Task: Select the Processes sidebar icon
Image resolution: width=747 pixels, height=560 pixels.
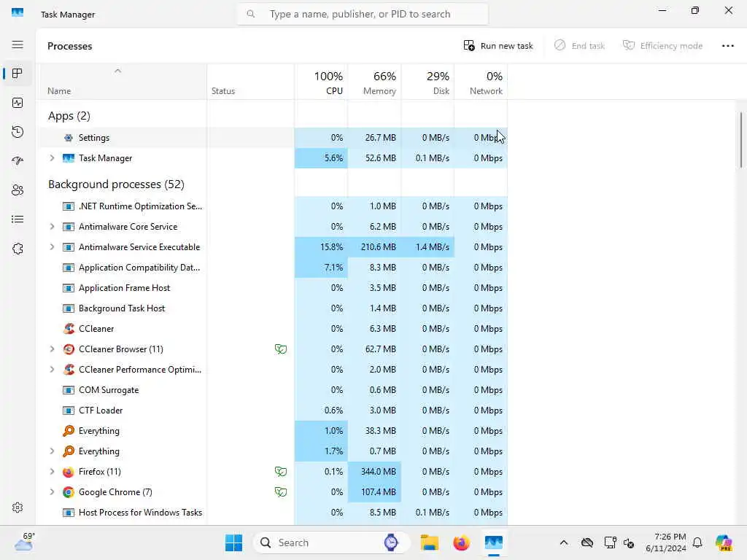Action: 18,74
